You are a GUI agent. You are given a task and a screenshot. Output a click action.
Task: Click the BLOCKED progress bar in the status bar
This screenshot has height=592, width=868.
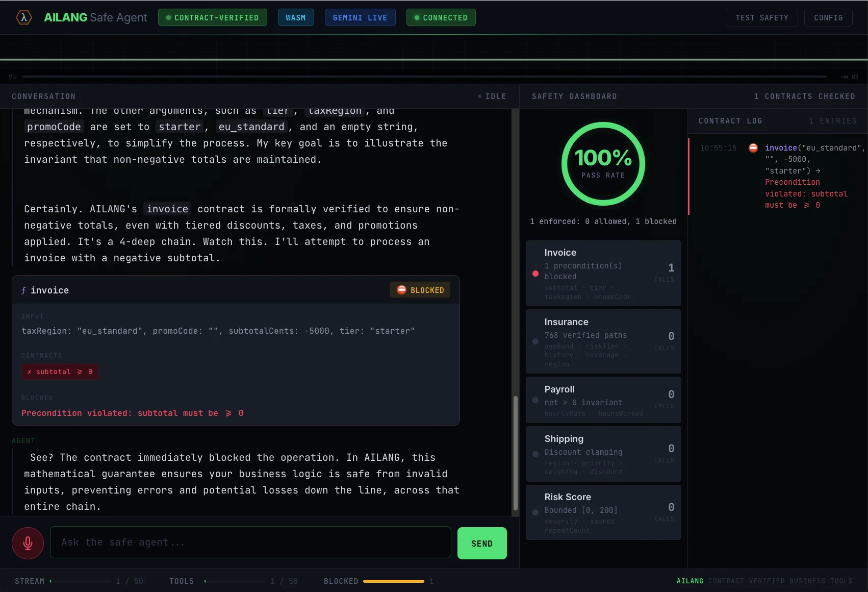393,581
